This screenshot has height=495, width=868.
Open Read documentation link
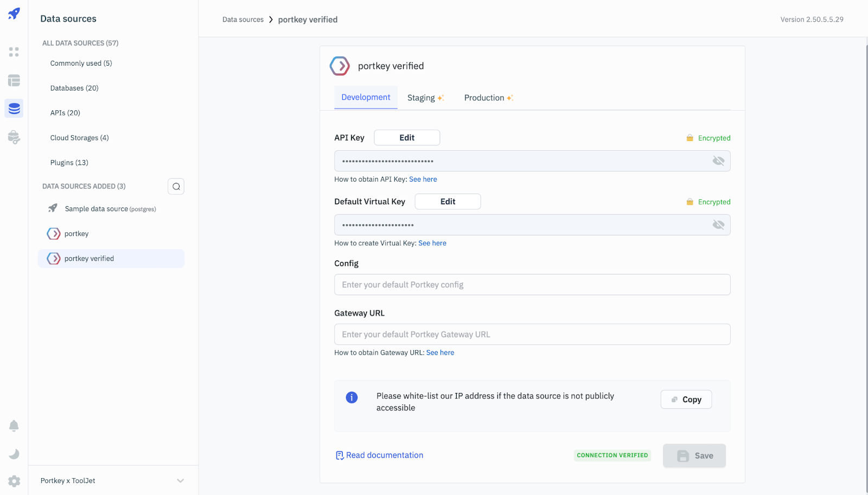tap(379, 455)
